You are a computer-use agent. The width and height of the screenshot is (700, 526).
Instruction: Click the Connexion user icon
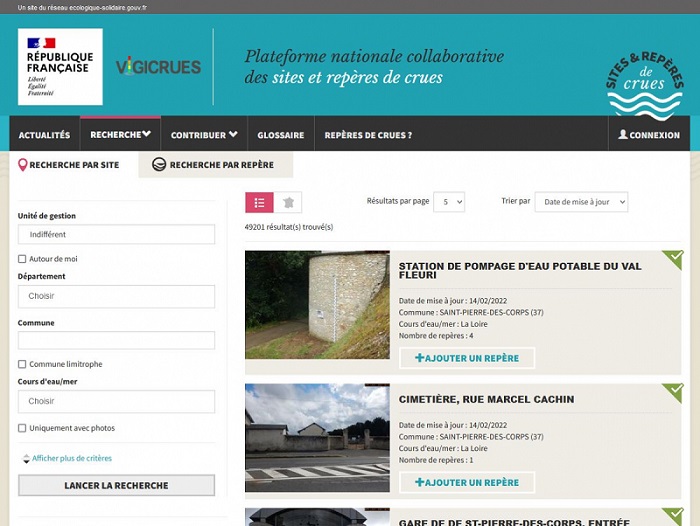[x=623, y=135]
